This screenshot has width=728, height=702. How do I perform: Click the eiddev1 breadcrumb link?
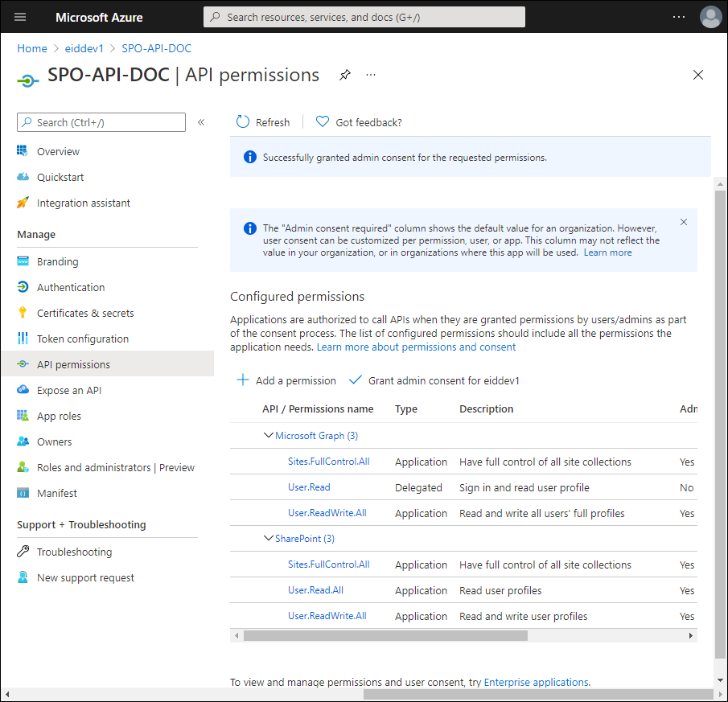[84, 48]
